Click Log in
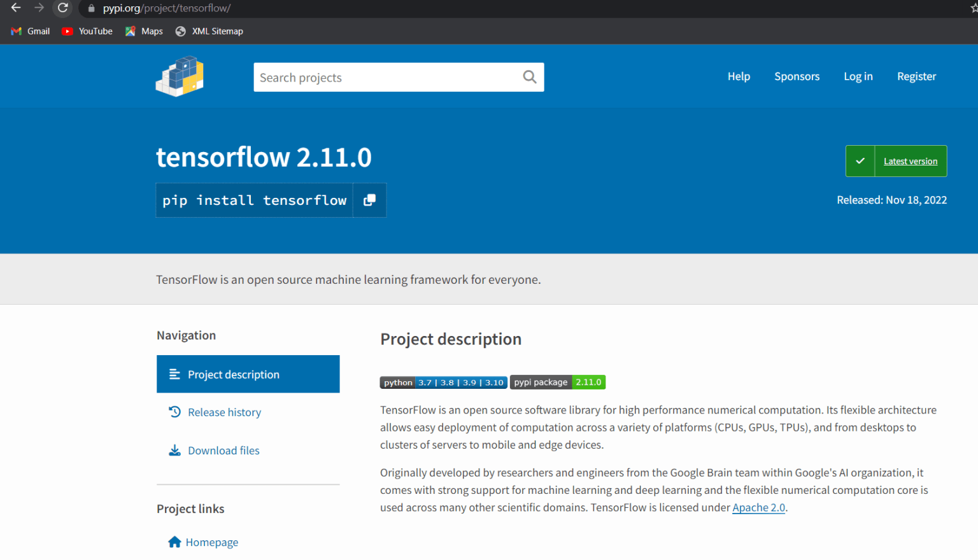Screen dimensions: 978x560 coord(858,76)
